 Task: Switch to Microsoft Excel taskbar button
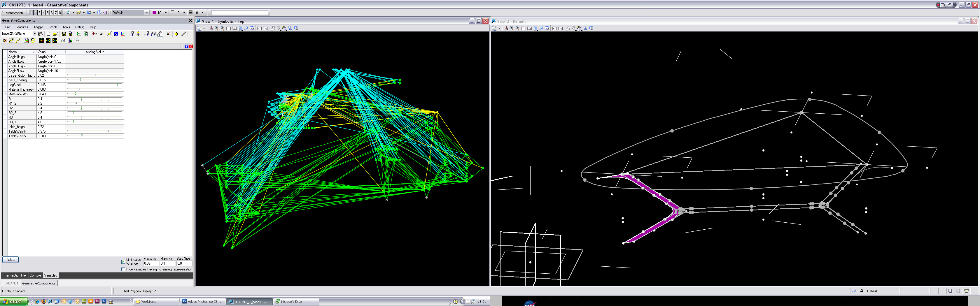coord(297,301)
